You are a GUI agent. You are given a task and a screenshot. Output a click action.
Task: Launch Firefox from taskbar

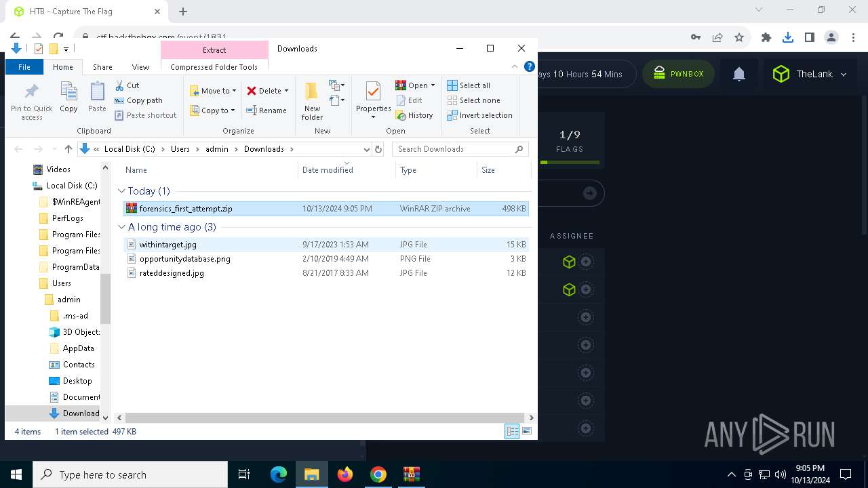click(x=345, y=474)
